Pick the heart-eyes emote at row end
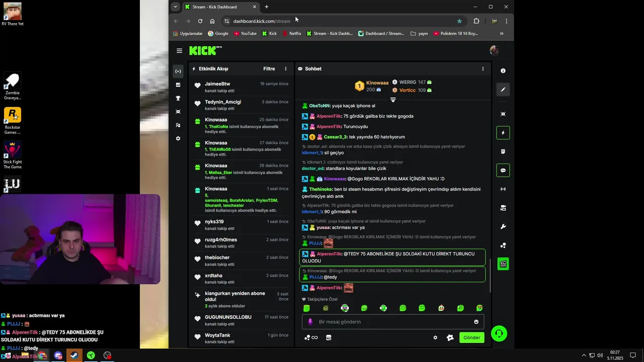 479,308
